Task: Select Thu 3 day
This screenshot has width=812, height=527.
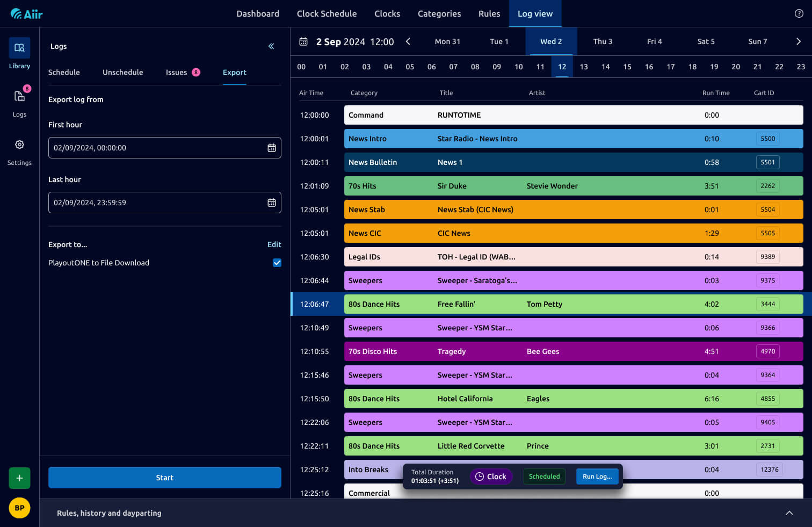Action: tap(603, 41)
